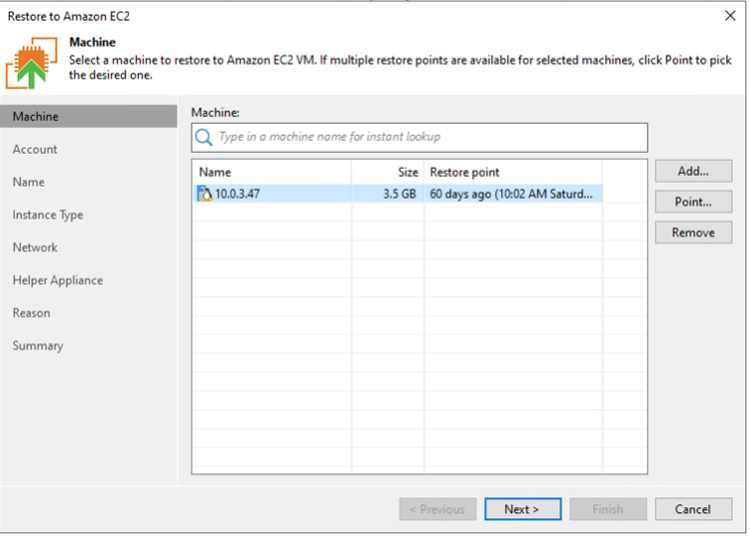
Task: Go to the Account step
Action: coord(35,149)
